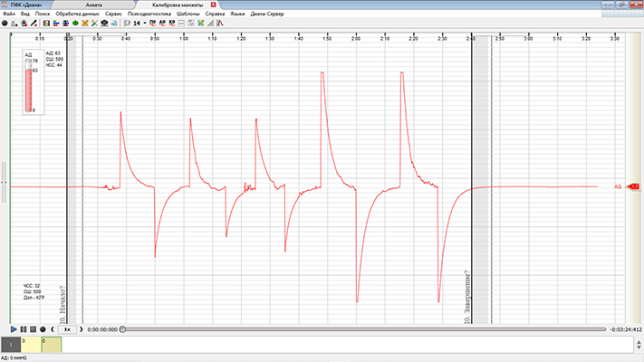Screen dimensions: 644x362
Task: Click the КФ waveform toolbar icon
Action: 172,24
